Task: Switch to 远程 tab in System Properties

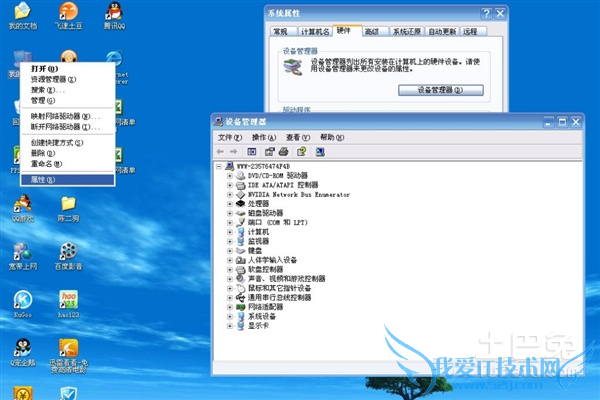Action: [473, 32]
